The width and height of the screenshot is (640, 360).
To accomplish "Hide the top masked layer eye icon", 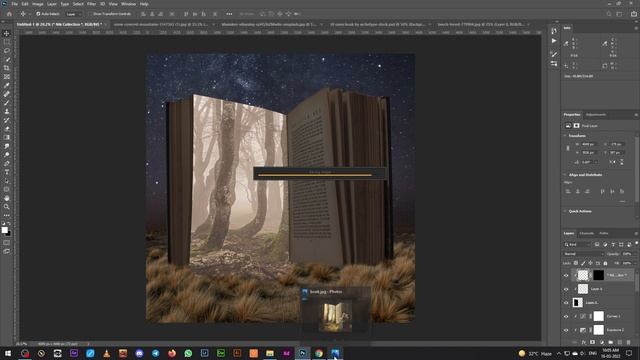I will [566, 276].
